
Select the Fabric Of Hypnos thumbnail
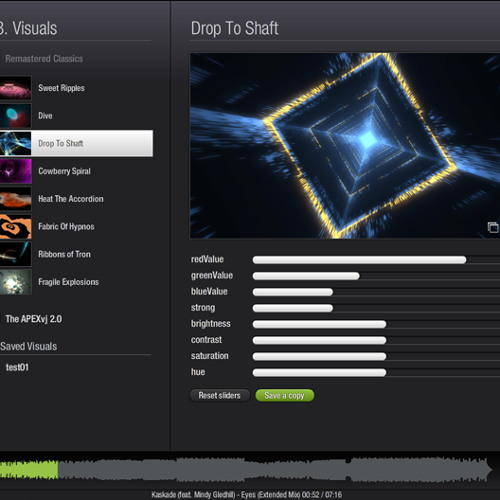pyautogui.click(x=15, y=226)
